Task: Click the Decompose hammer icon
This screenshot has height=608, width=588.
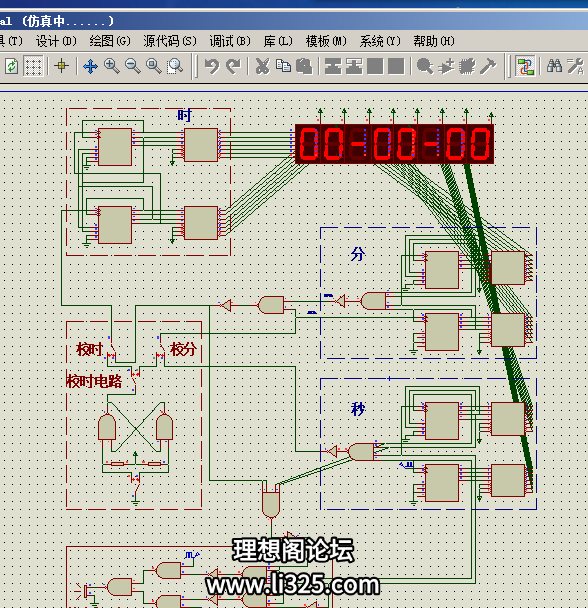Action: click(488, 66)
